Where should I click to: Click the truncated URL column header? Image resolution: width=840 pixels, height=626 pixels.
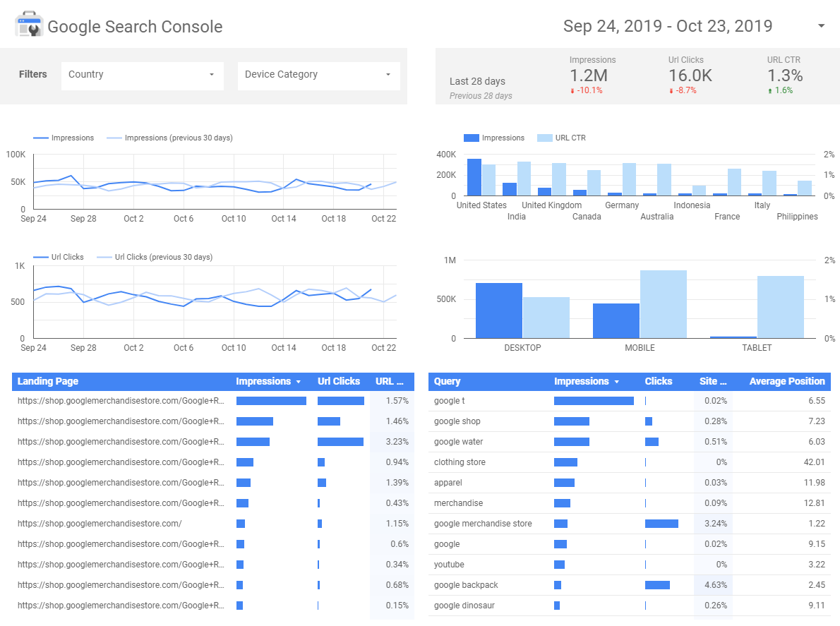(389, 381)
